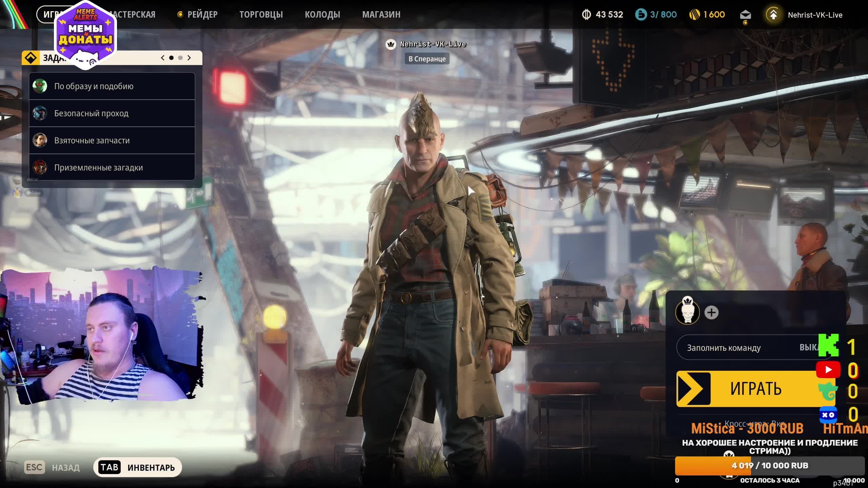The height and width of the screenshot is (488, 868).
Task: Click the donation goal progress bar
Action: pyautogui.click(x=770, y=466)
